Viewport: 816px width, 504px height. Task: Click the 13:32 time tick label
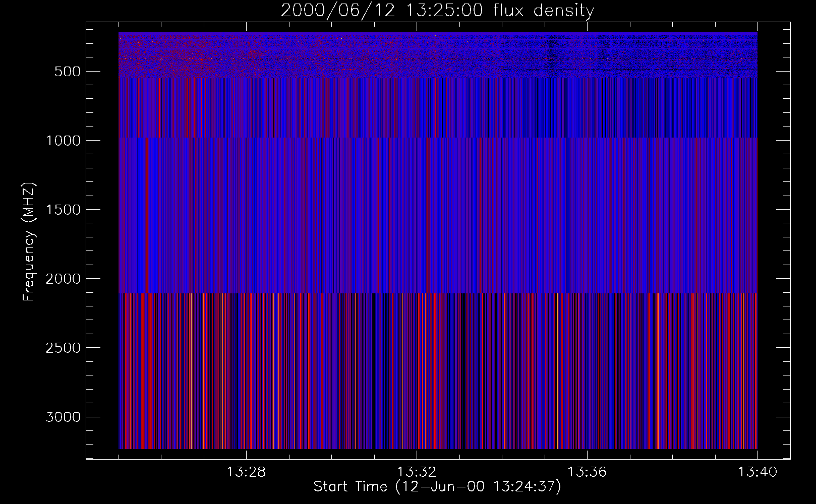pyautogui.click(x=417, y=472)
